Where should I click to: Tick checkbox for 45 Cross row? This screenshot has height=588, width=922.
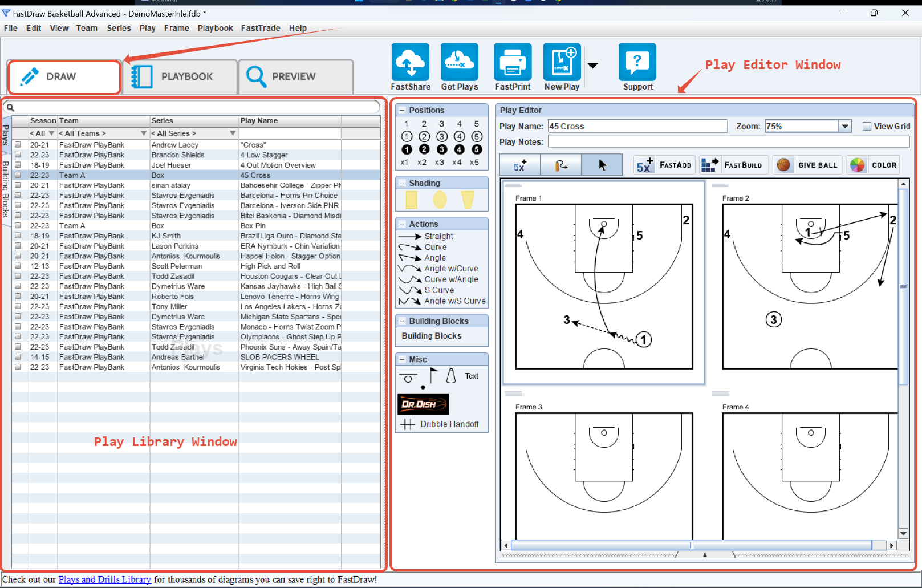click(18, 175)
